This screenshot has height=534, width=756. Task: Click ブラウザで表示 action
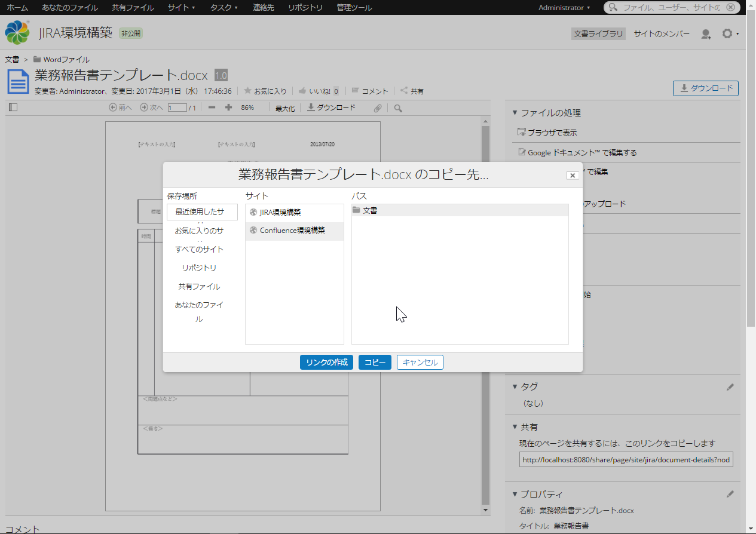(547, 133)
